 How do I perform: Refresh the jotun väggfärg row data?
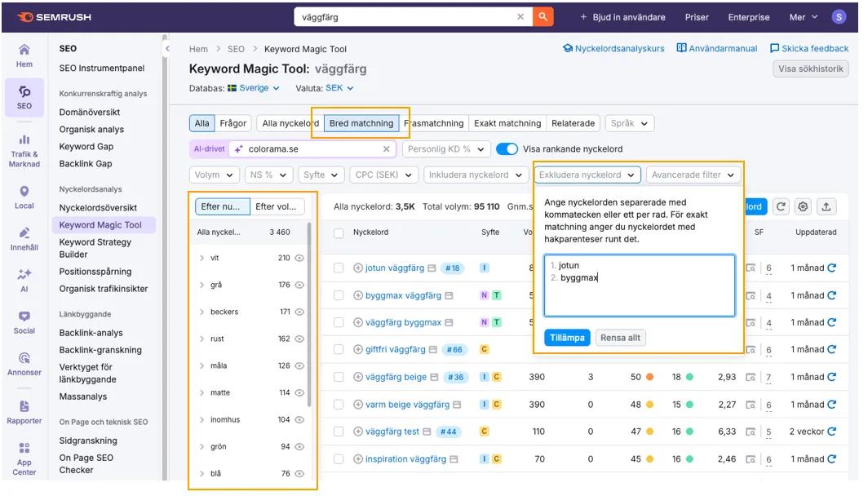831,268
